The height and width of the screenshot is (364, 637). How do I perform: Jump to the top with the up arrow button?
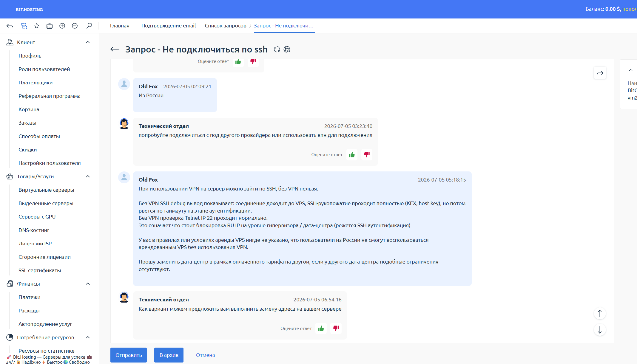[600, 314]
